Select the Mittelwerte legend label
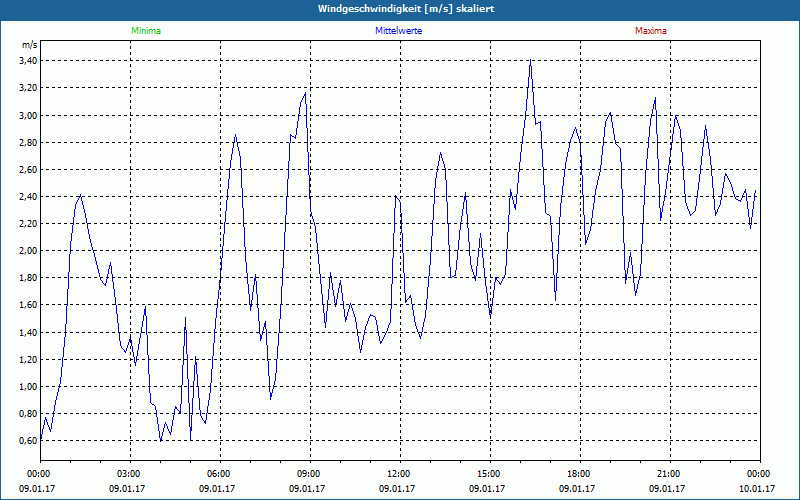This screenshot has height=500, width=800. coord(398,31)
